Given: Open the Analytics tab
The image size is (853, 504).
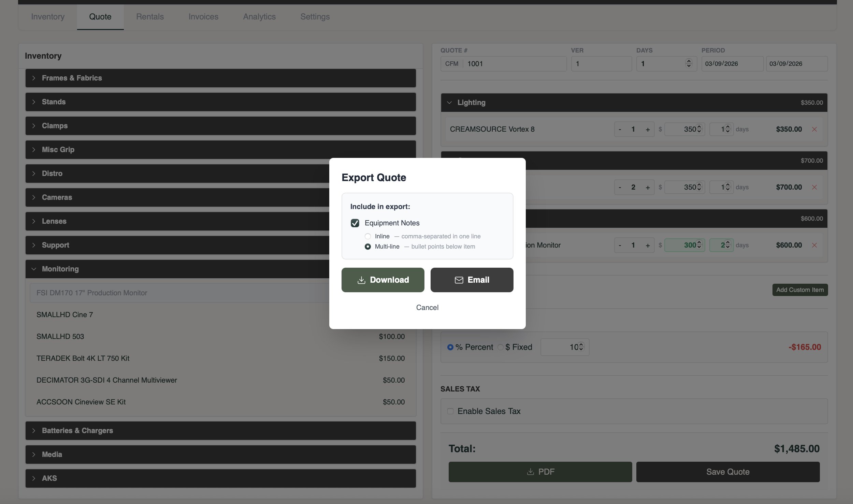Looking at the screenshot, I should (259, 16).
